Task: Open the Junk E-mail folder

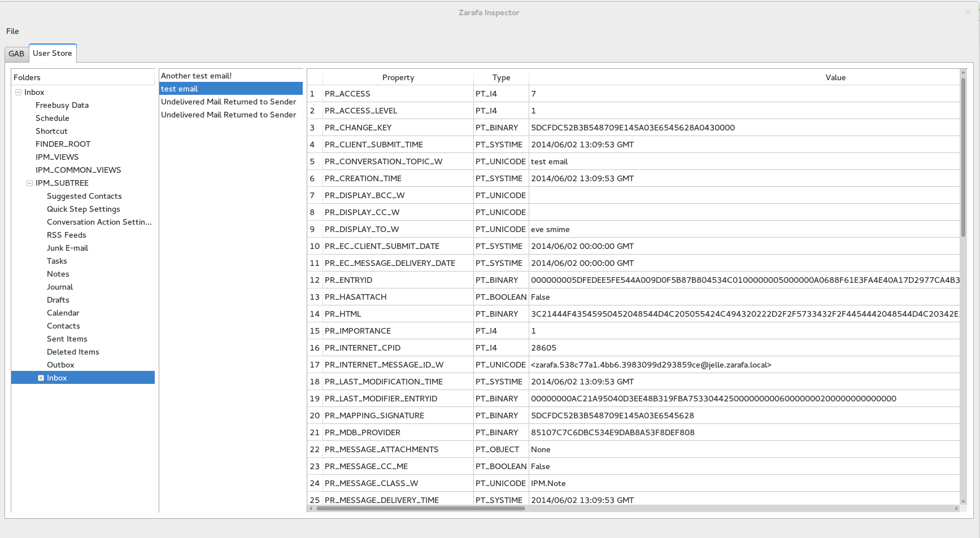Action: click(x=67, y=248)
